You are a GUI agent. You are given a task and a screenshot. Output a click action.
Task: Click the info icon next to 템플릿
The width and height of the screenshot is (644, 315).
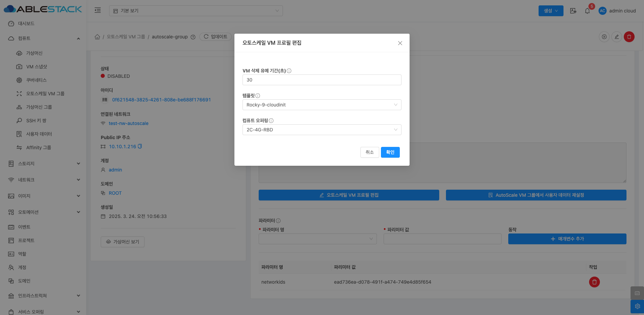[258, 96]
